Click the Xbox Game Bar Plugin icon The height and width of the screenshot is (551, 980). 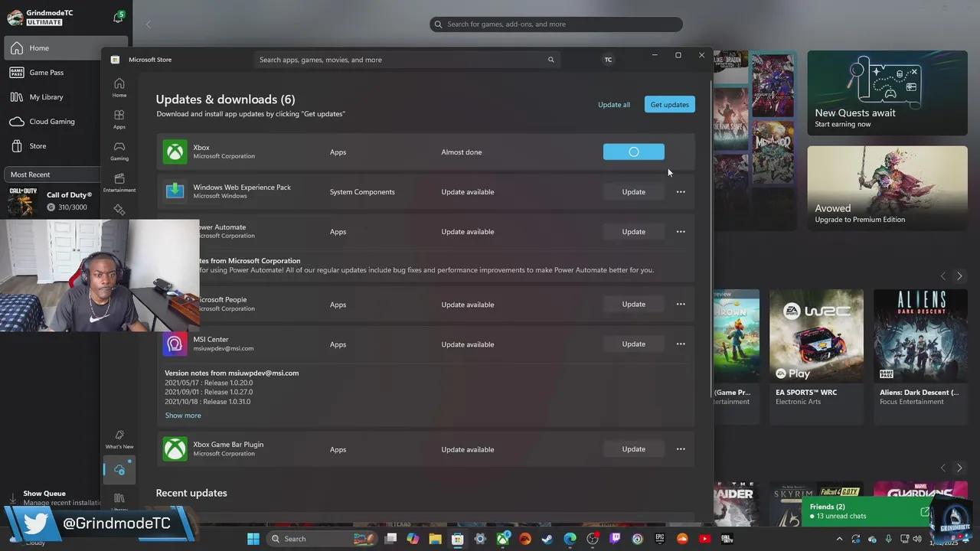click(175, 449)
